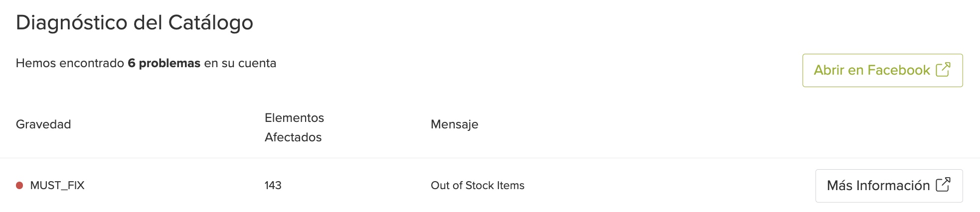Click the words en su cuenta
This screenshot has height=212, width=980.
240,63
